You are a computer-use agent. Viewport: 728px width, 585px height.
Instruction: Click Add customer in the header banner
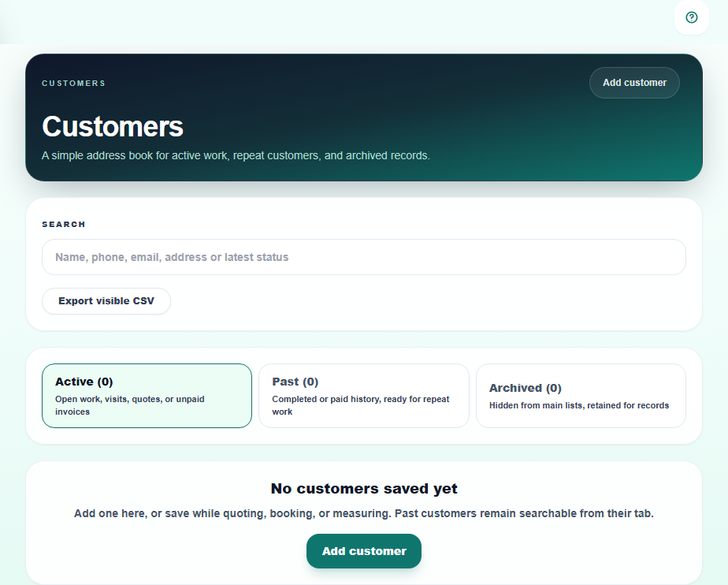(x=634, y=83)
